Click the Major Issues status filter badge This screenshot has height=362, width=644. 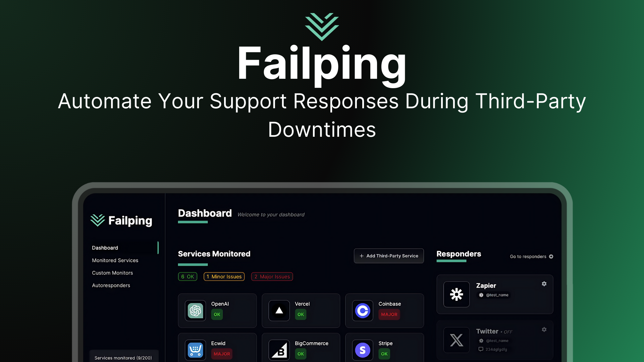tap(272, 276)
